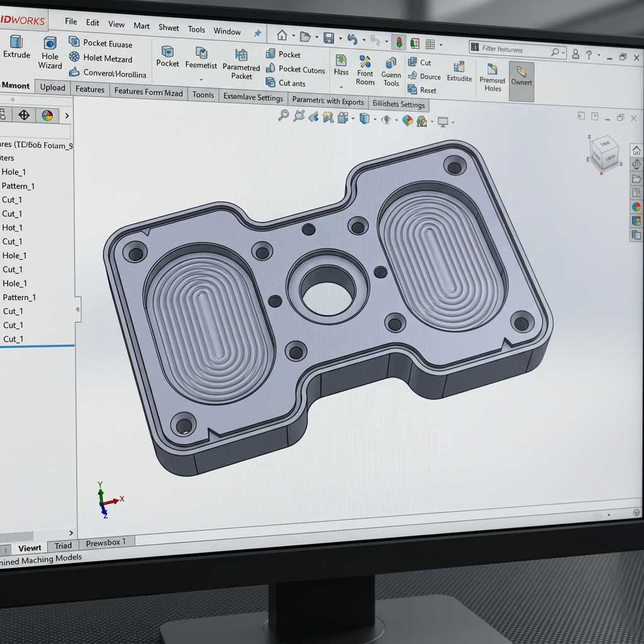Expand the Feemetist dropdown arrow
This screenshot has height=644, width=644.
(x=201, y=80)
